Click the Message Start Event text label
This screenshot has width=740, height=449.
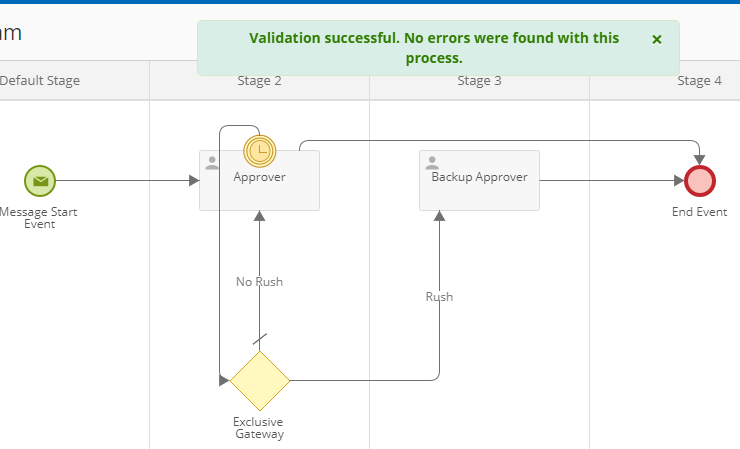click(39, 218)
